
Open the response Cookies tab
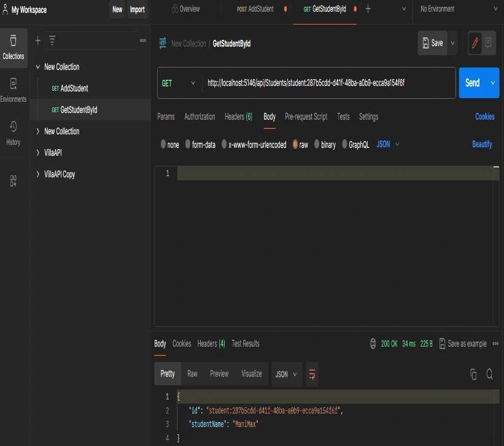182,344
